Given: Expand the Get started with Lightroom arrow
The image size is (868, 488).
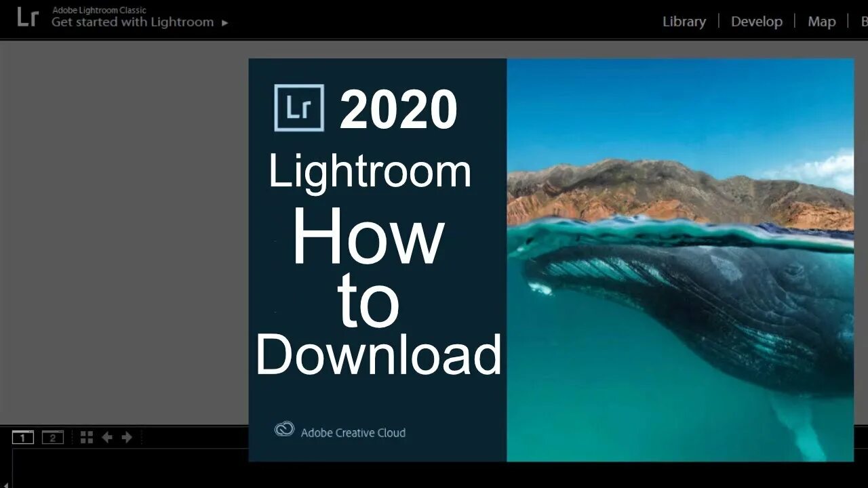Looking at the screenshot, I should pos(225,23).
